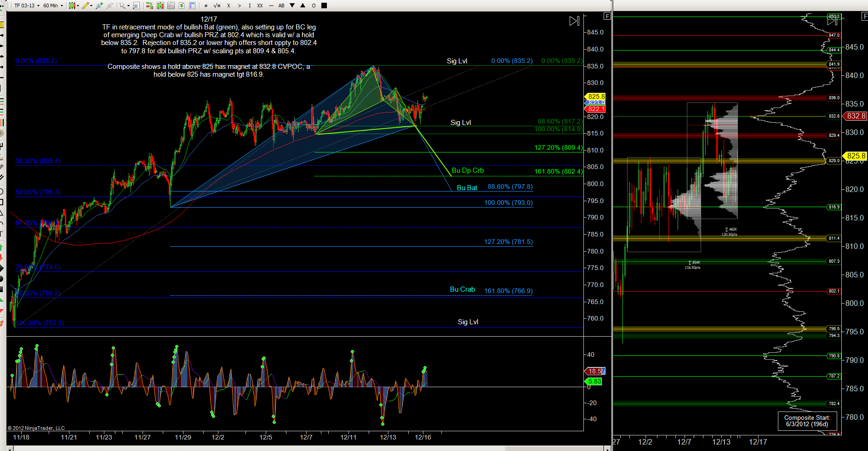Viewport: 868px width, 451px height.
Task: Click the black filled square toolbar swatch
Action: tap(324, 6)
